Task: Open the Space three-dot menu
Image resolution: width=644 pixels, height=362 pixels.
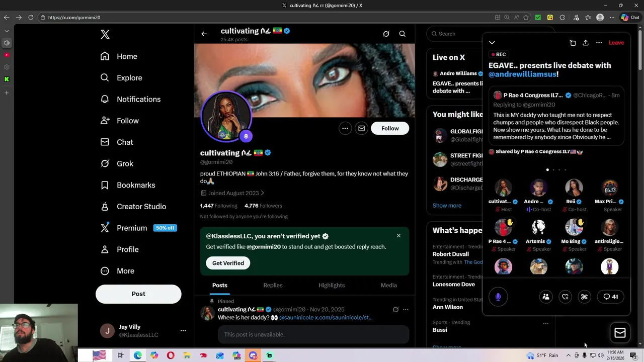Action: coord(599,43)
